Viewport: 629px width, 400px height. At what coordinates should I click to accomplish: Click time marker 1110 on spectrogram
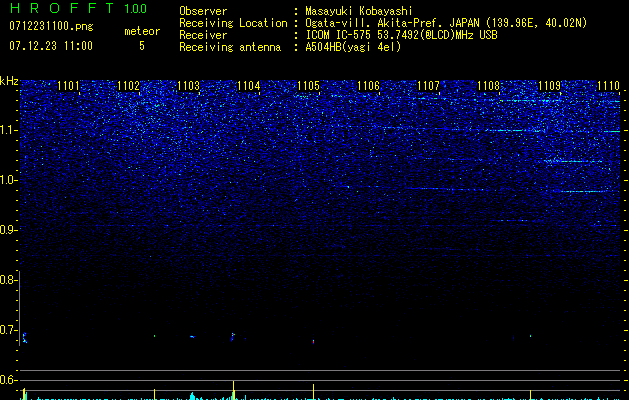[x=609, y=86]
